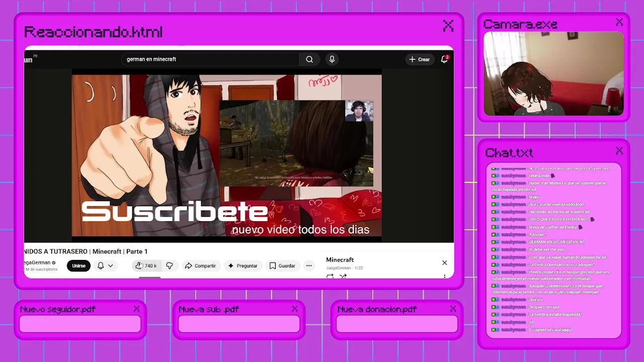This screenshot has width=644, height=362.
Task: Open the Minecraft playlist title
Action: pyautogui.click(x=340, y=260)
